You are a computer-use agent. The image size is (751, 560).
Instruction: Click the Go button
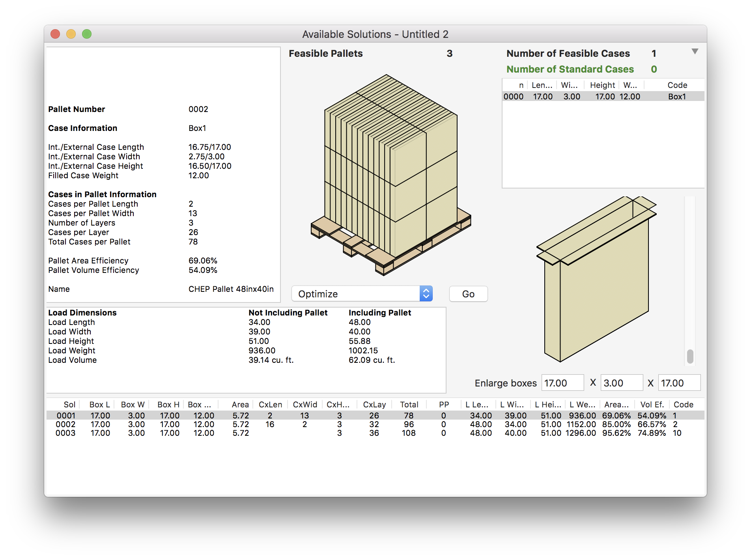(x=468, y=294)
